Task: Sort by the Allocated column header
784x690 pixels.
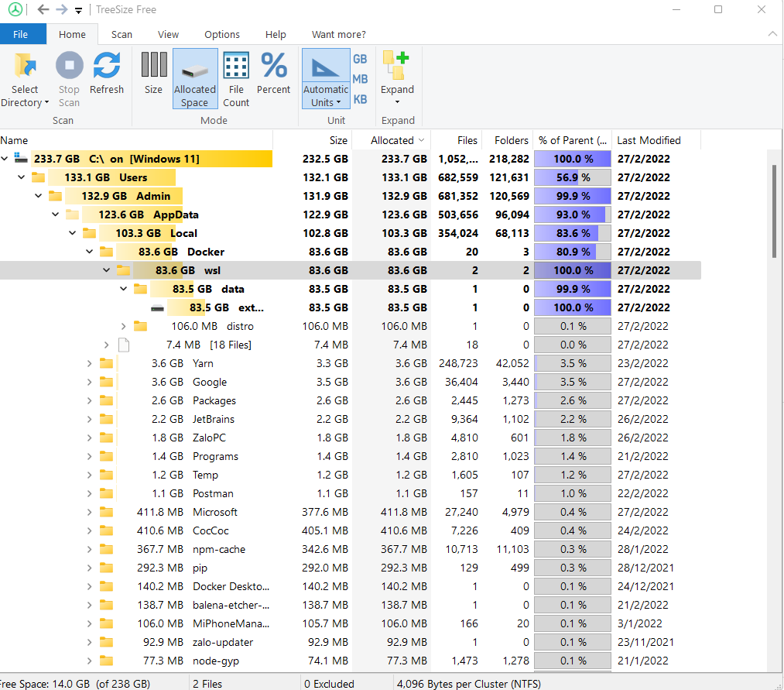Action: pos(392,141)
